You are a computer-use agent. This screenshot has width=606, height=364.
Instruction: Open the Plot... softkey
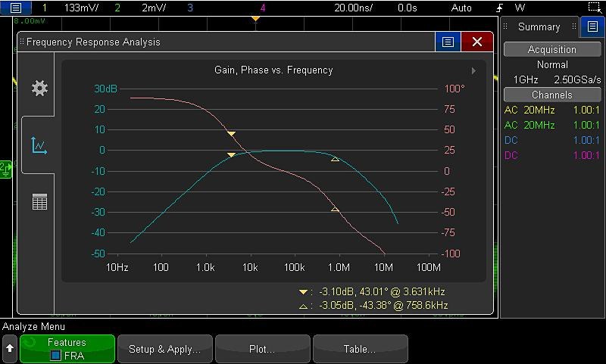click(262, 349)
